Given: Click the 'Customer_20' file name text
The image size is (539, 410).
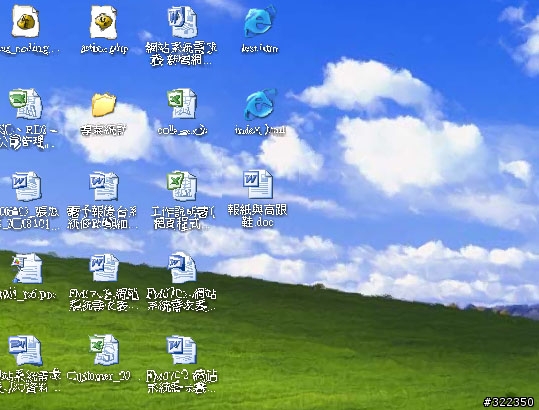Looking at the screenshot, I should [x=99, y=376].
